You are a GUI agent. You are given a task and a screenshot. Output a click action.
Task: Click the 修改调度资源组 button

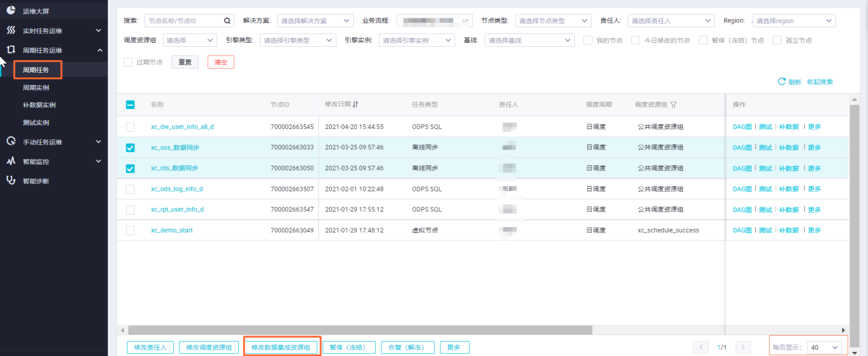[x=209, y=347]
